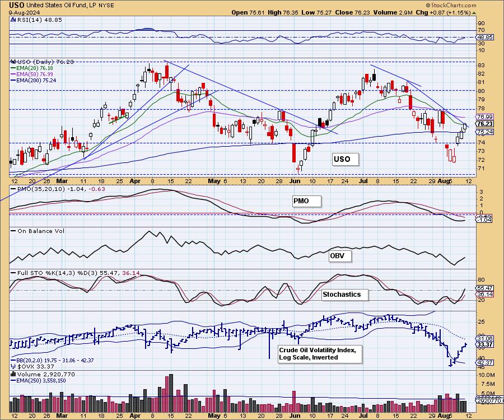
Task: Click the 36.14 tag on stochastics axis
Action: [485, 295]
